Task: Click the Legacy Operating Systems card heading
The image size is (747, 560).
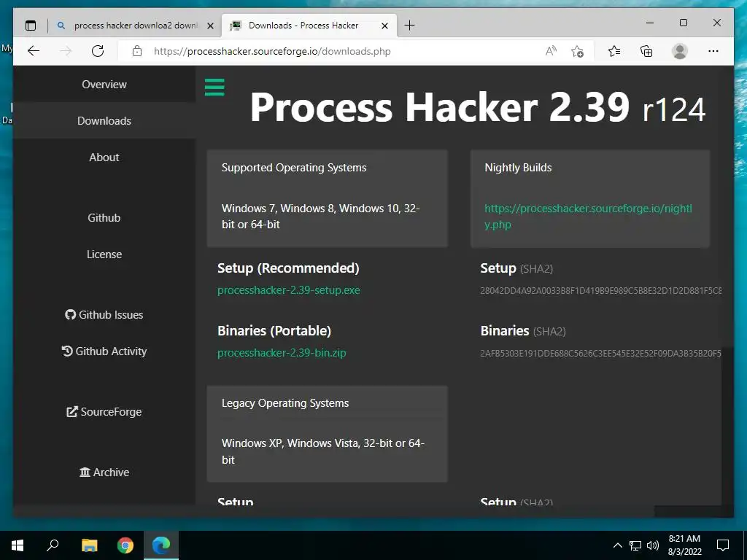Action: 285,402
